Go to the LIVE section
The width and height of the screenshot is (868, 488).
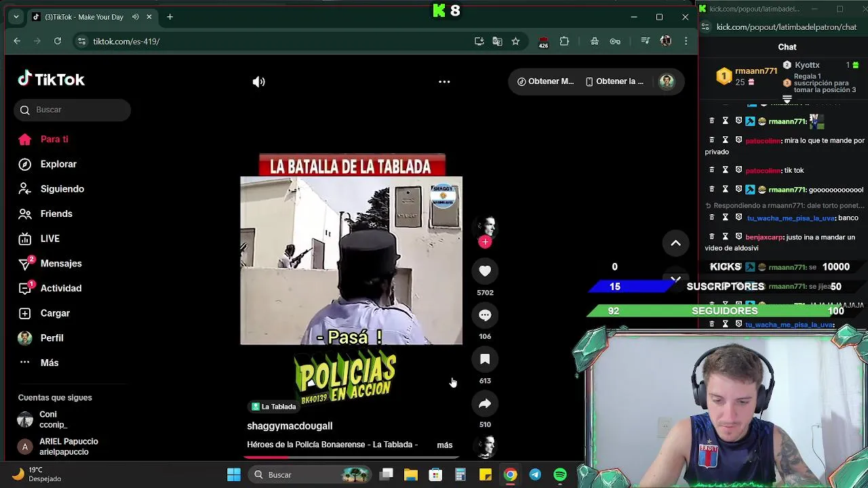[x=50, y=239]
